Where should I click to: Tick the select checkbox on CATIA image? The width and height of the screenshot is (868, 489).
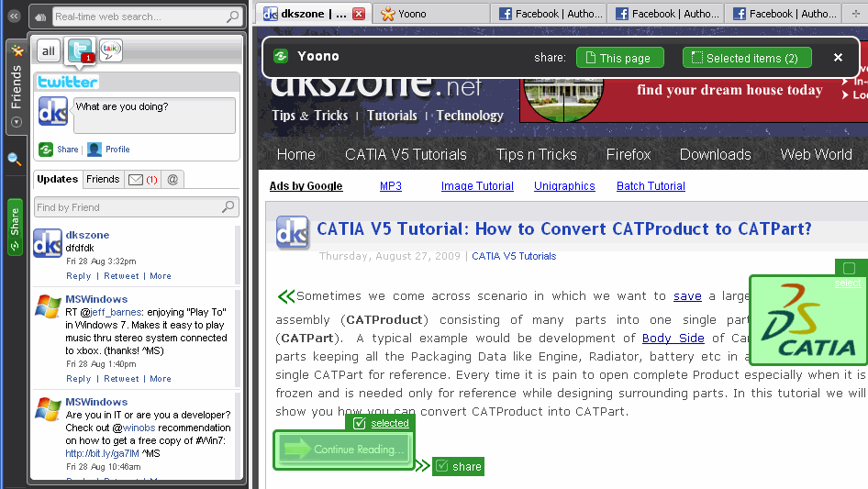click(x=849, y=269)
